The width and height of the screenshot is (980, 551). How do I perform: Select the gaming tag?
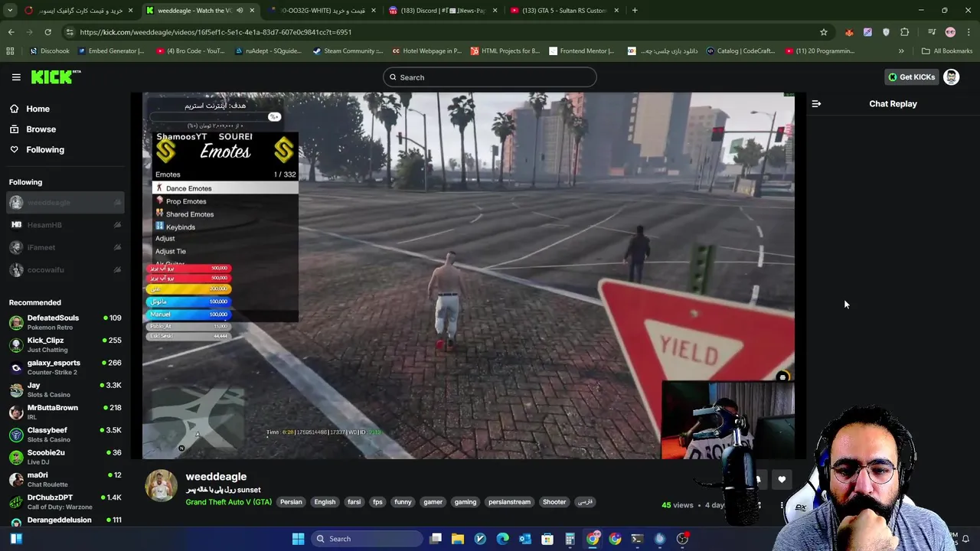click(x=465, y=502)
